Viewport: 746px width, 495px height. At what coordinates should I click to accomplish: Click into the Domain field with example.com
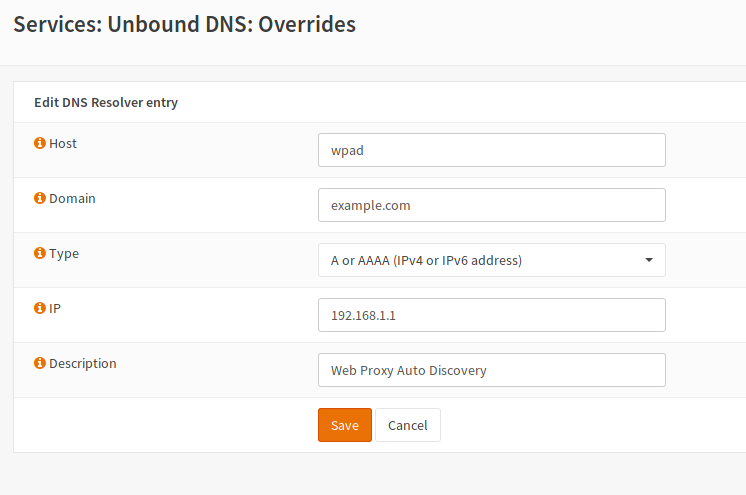tap(491, 205)
